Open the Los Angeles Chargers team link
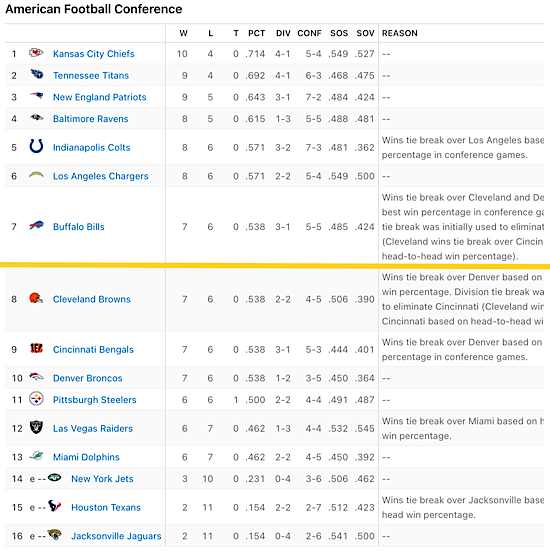The image size is (550, 551). tap(101, 176)
